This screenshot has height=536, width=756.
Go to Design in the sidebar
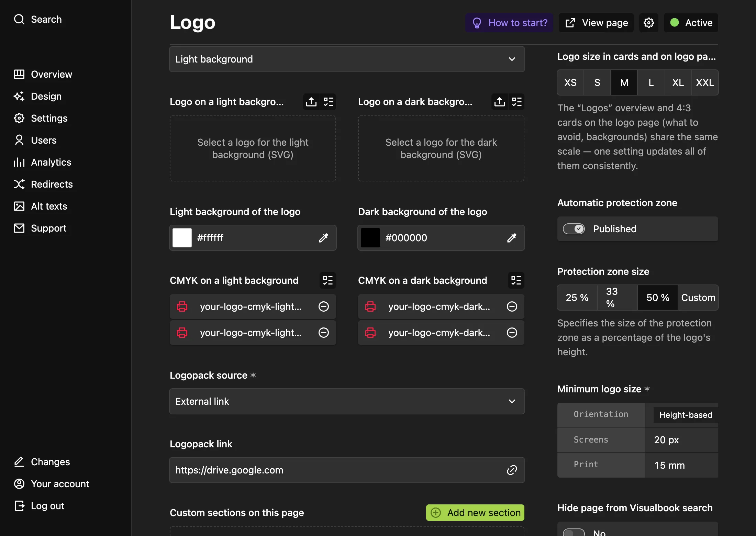38,96
